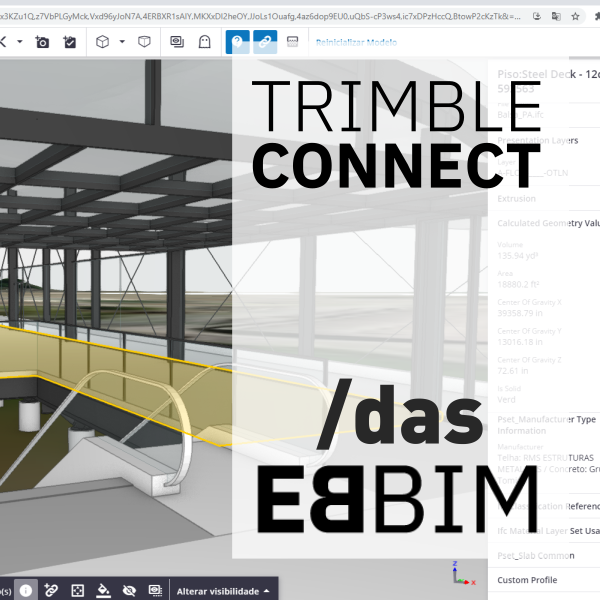Open the views eye-layers icon
This screenshot has width=600, height=600.
click(177, 41)
